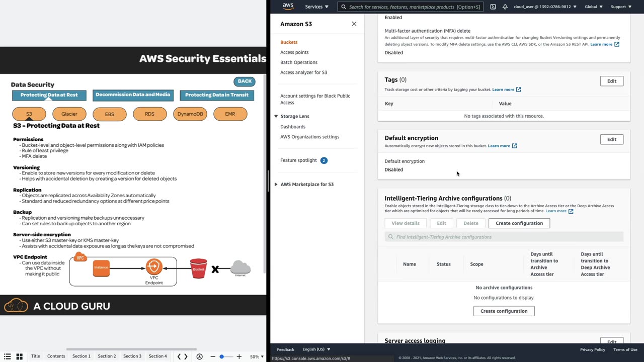The width and height of the screenshot is (644, 362).
Task: Select Protecting Data in Transit tab
Action: click(217, 95)
